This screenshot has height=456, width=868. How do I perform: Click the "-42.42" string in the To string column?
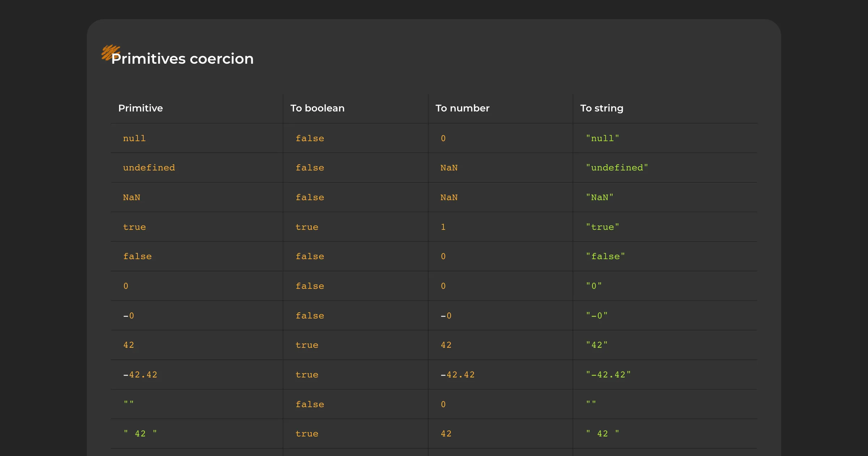[608, 375]
